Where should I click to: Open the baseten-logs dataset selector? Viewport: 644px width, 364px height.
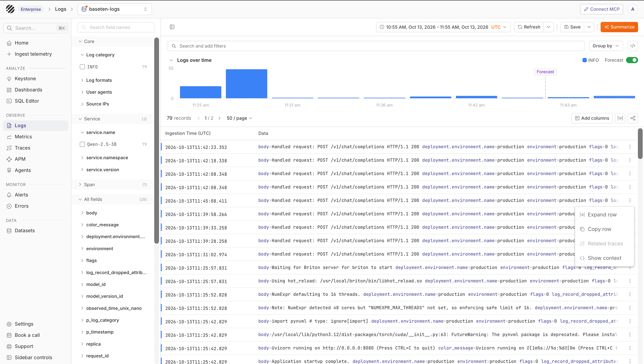click(x=115, y=9)
